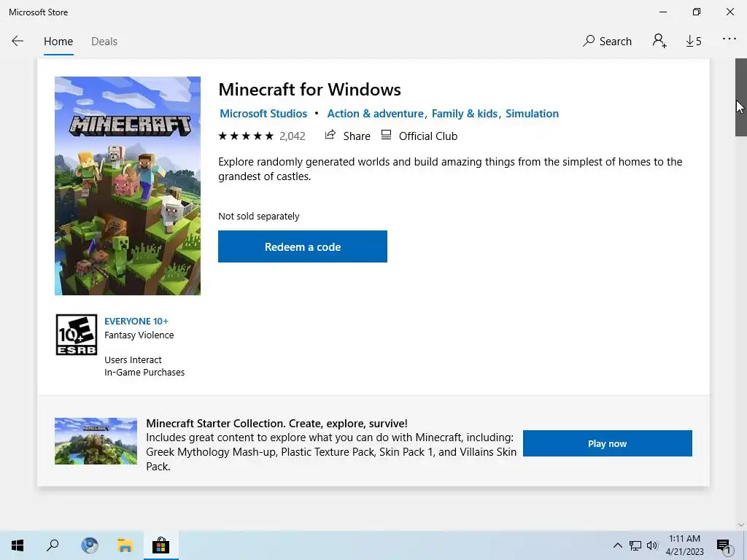This screenshot has height=560, width=747.
Task: Launch the browser from the taskbar
Action: [89, 545]
